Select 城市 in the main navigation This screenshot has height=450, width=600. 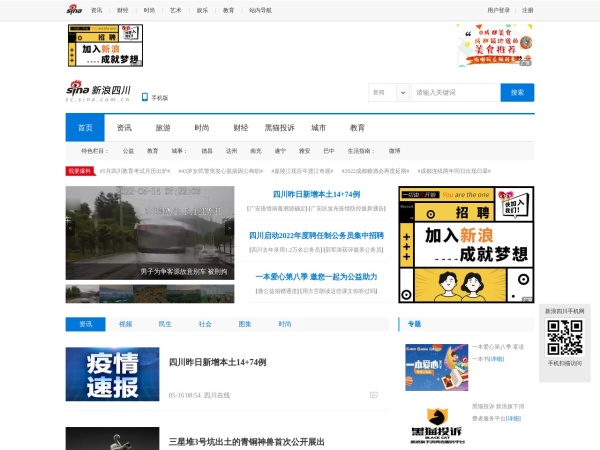tap(318, 128)
